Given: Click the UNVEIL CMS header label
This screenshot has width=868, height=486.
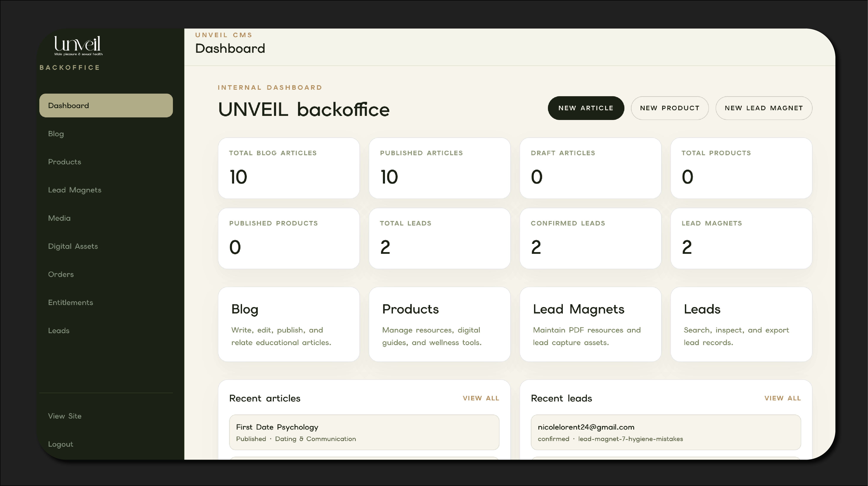Looking at the screenshot, I should (224, 35).
